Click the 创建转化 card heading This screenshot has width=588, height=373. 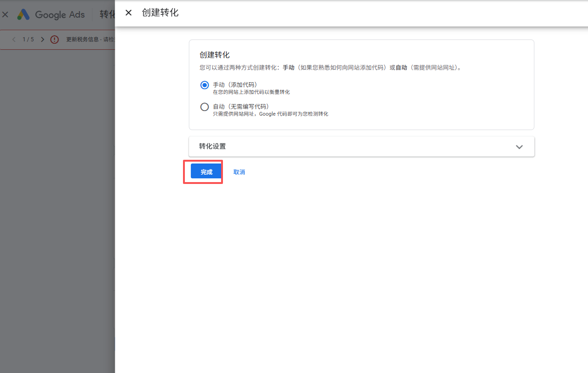[x=215, y=55]
